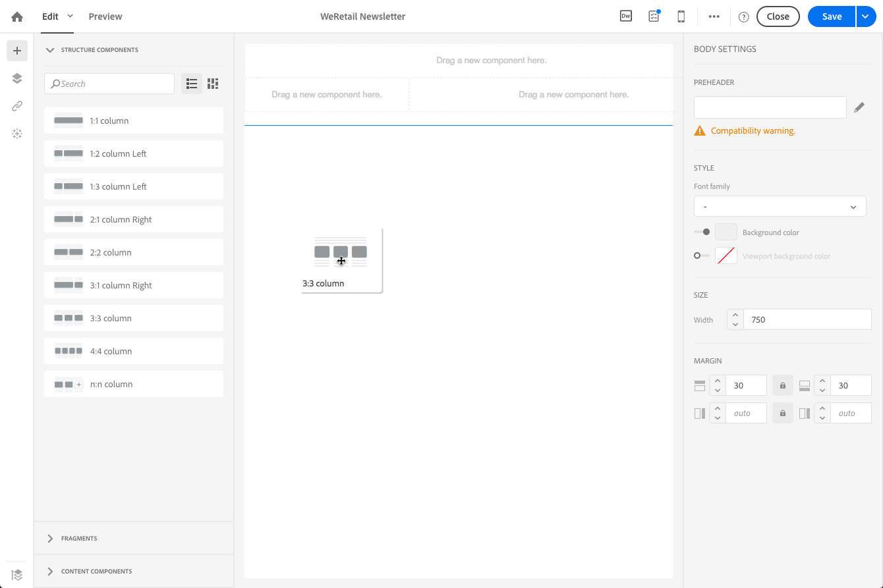Image resolution: width=883 pixels, height=588 pixels.
Task: Open the Edit mode dropdown arrow
Action: coord(71,16)
